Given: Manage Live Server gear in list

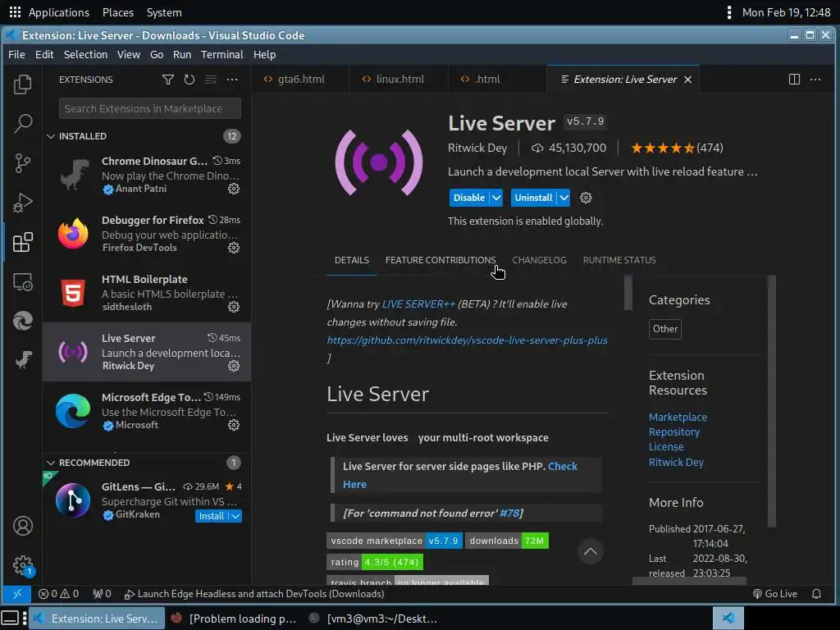Looking at the screenshot, I should pyautogui.click(x=234, y=366).
